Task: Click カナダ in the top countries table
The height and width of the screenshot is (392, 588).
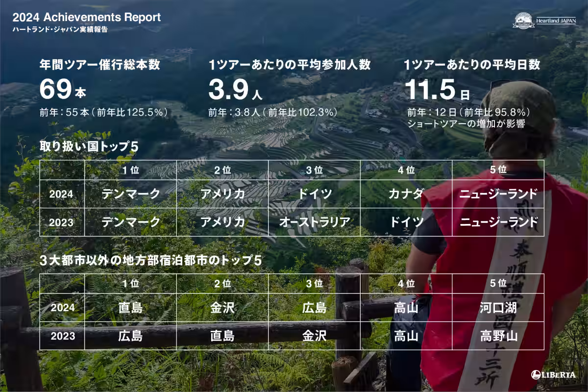Action: point(406,194)
